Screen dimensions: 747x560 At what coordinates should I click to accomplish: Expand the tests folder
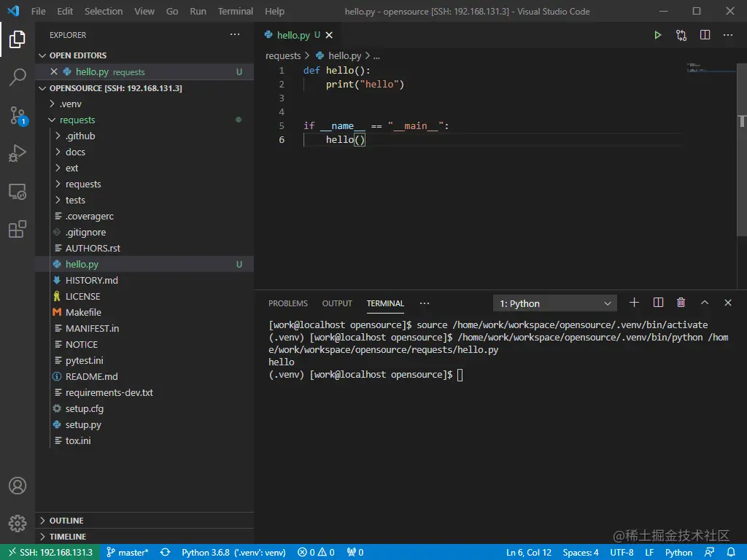click(x=145, y=200)
